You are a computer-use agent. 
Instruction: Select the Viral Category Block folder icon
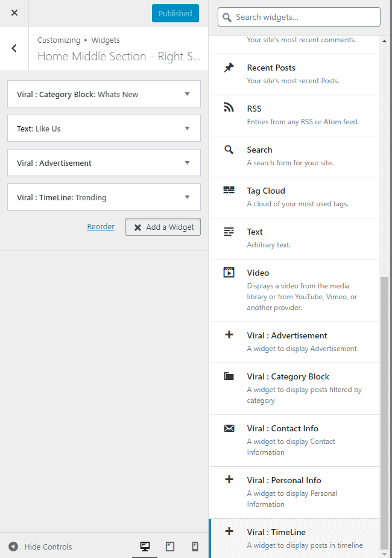(229, 376)
